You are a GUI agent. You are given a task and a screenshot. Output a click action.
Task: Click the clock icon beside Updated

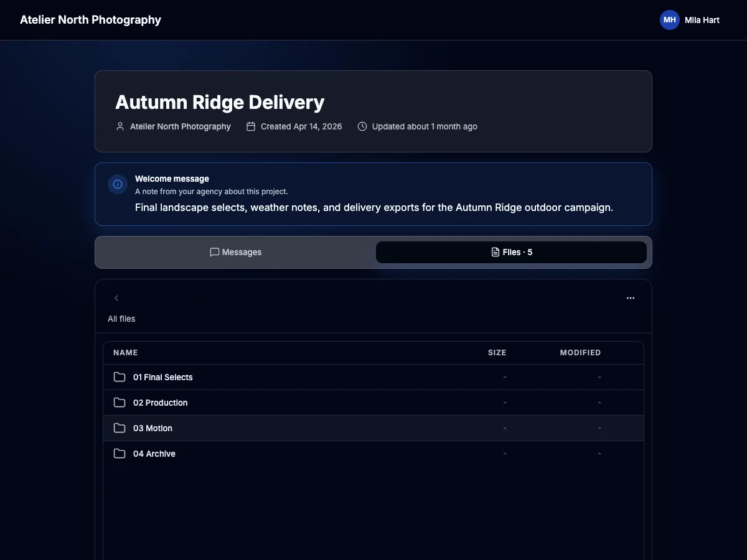pos(362,126)
